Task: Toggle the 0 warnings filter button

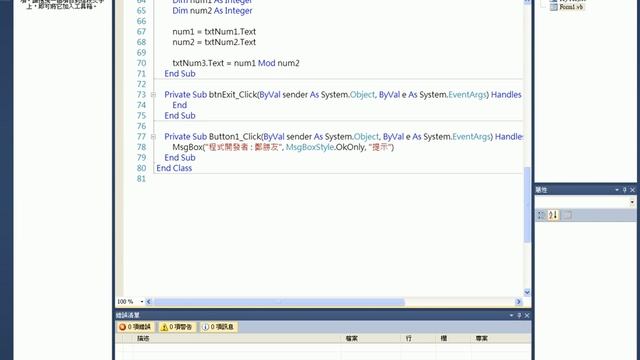Action: click(177, 327)
